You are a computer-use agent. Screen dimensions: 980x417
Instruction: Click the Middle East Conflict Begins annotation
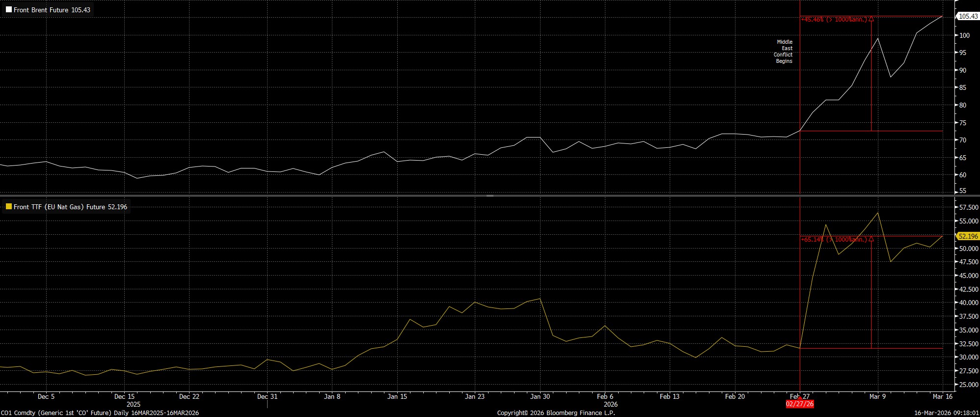[x=784, y=52]
